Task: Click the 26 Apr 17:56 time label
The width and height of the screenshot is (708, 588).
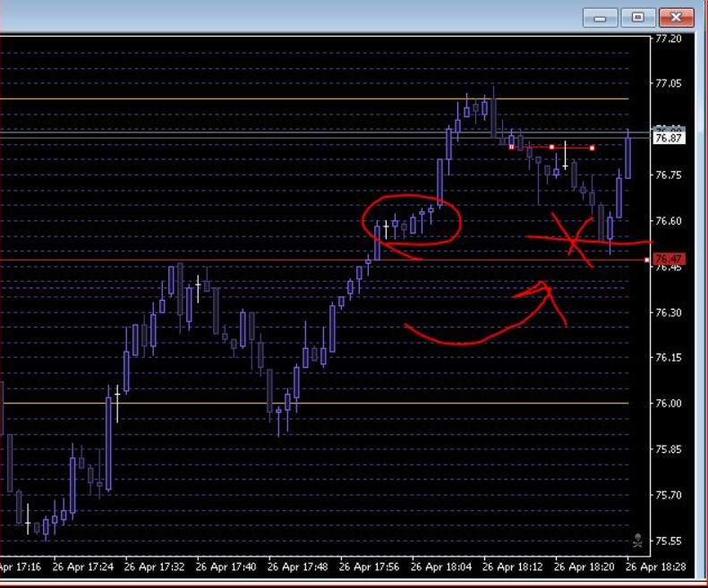Action: click(369, 567)
